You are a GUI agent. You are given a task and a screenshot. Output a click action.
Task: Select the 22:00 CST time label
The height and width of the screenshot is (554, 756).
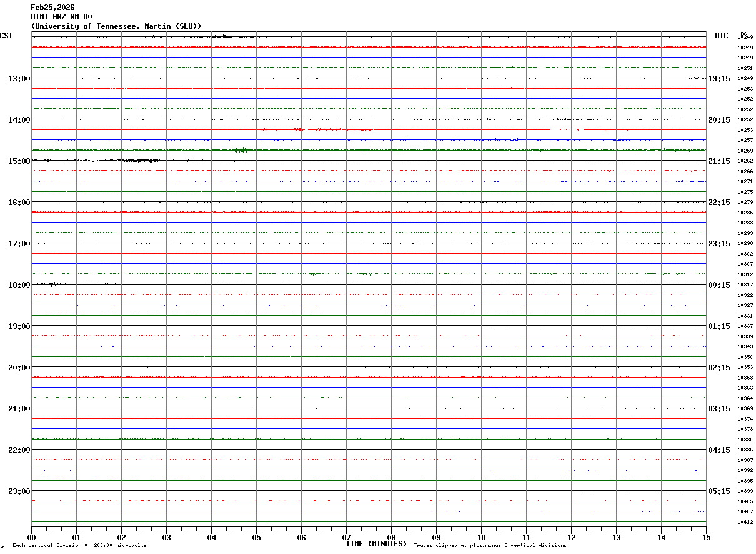[x=19, y=450]
